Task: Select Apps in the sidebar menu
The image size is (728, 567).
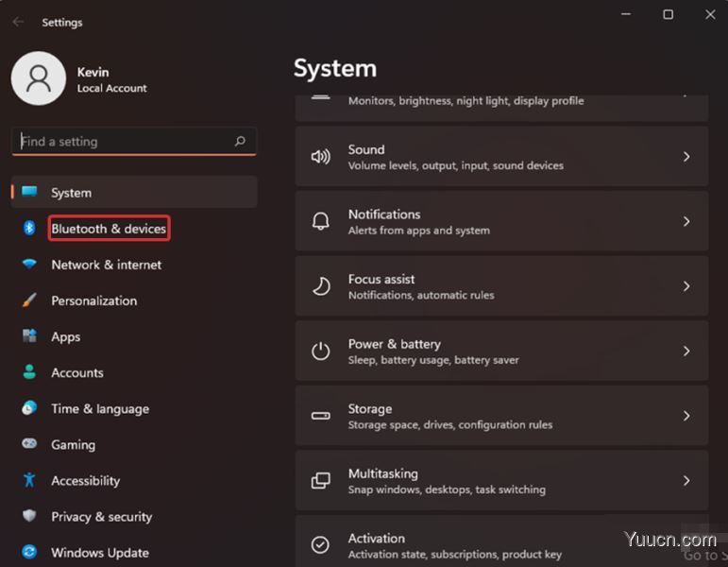Action: [x=66, y=336]
